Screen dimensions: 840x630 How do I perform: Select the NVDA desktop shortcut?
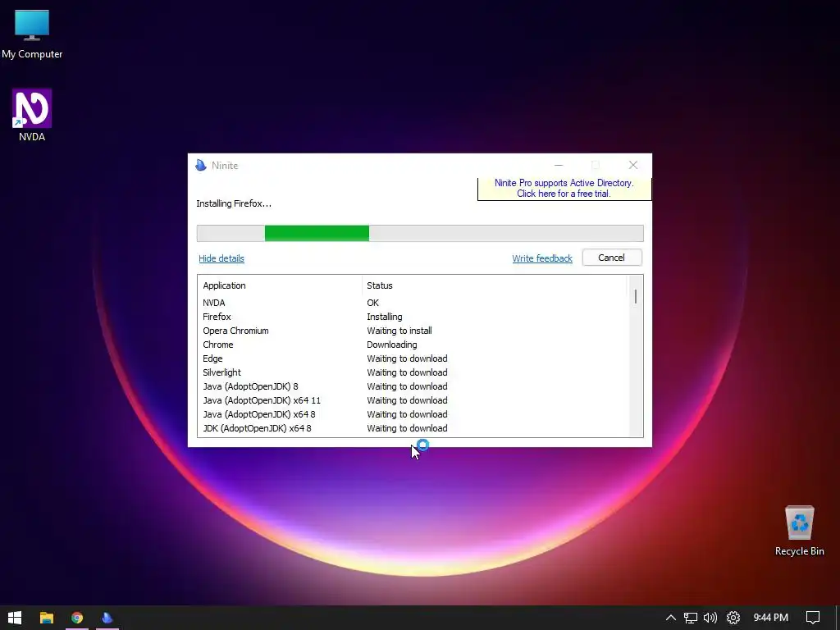32,115
